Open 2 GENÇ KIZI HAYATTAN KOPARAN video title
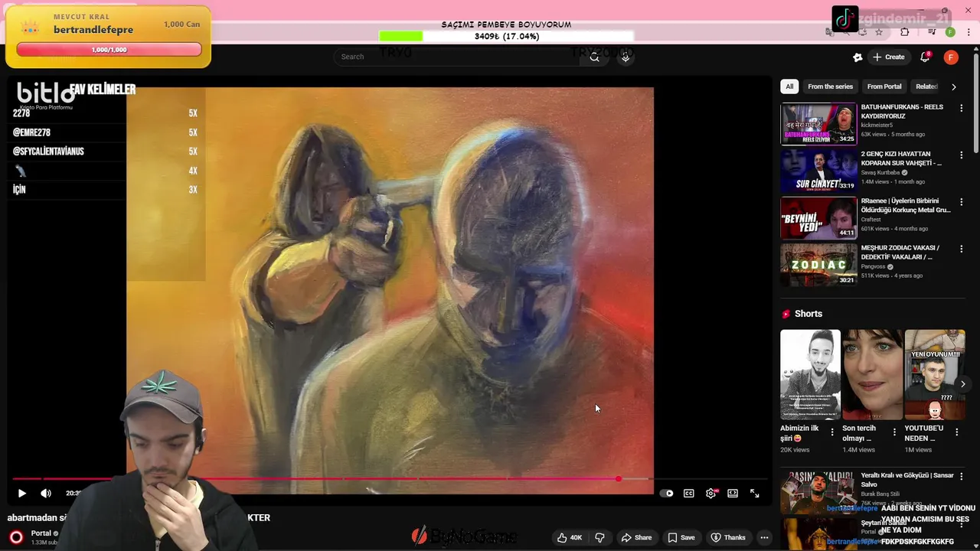980x551 pixels. pyautogui.click(x=901, y=158)
